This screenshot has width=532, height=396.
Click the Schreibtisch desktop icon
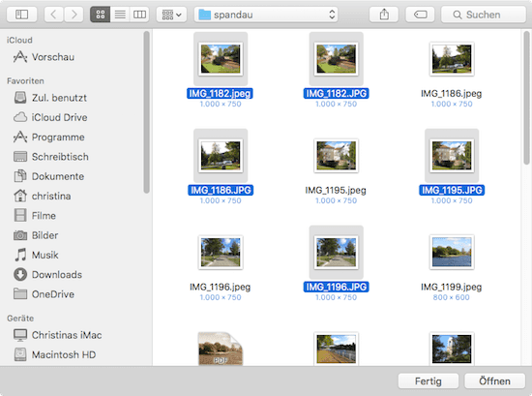20,157
